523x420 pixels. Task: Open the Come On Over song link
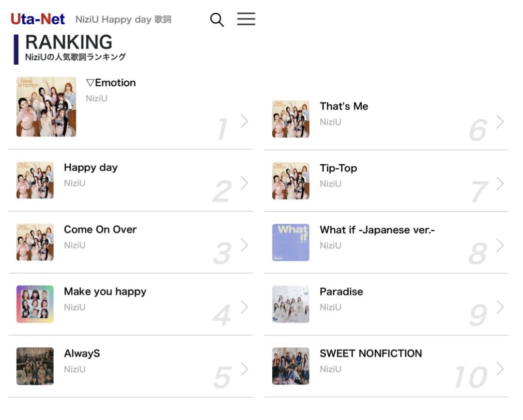pos(100,230)
